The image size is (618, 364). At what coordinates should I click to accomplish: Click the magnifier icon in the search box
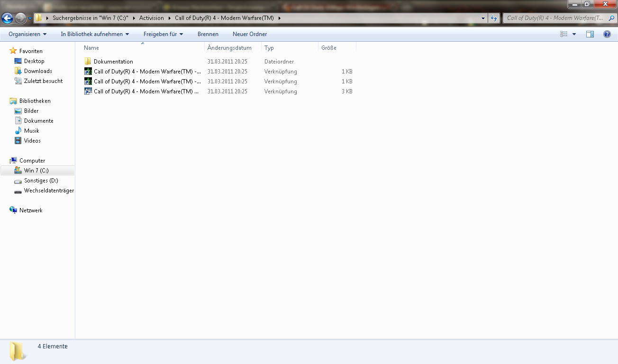(x=611, y=18)
